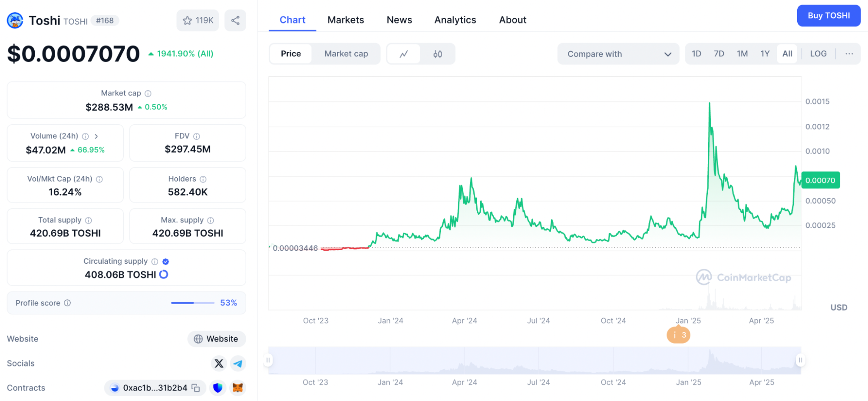Click the share icon button
This screenshot has width=868, height=401.
click(x=235, y=20)
